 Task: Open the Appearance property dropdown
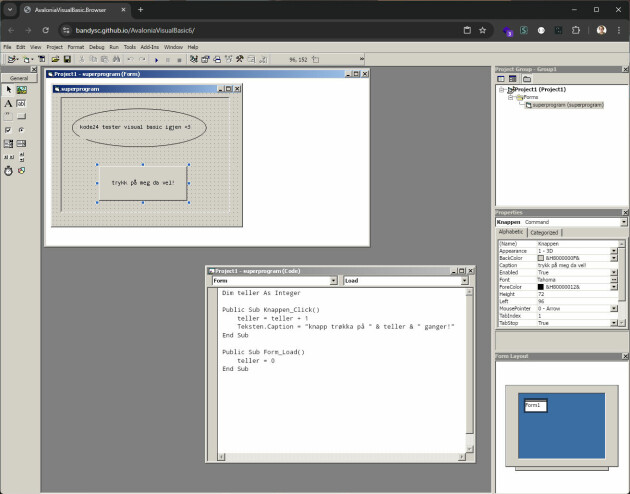[x=614, y=251]
